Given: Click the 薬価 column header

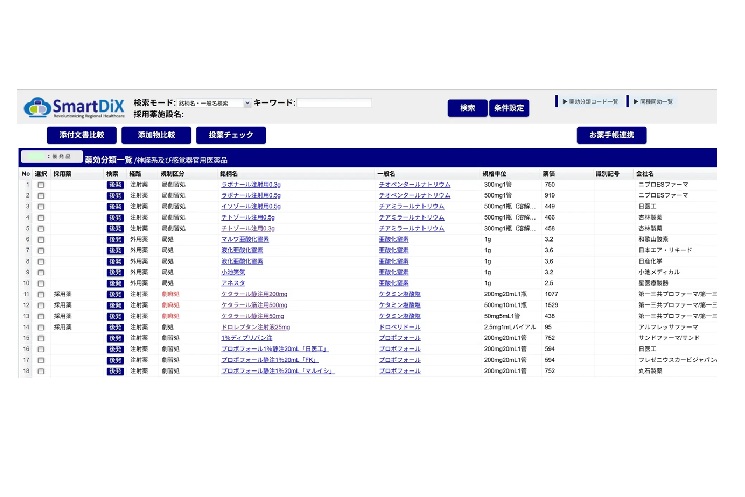Looking at the screenshot, I should [549, 174].
